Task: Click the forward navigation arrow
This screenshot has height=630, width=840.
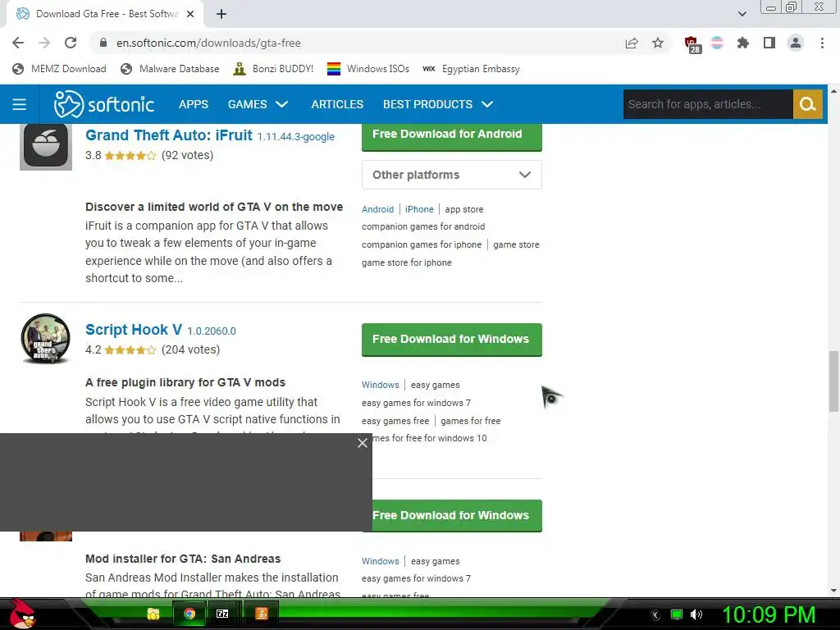Action: (44, 43)
